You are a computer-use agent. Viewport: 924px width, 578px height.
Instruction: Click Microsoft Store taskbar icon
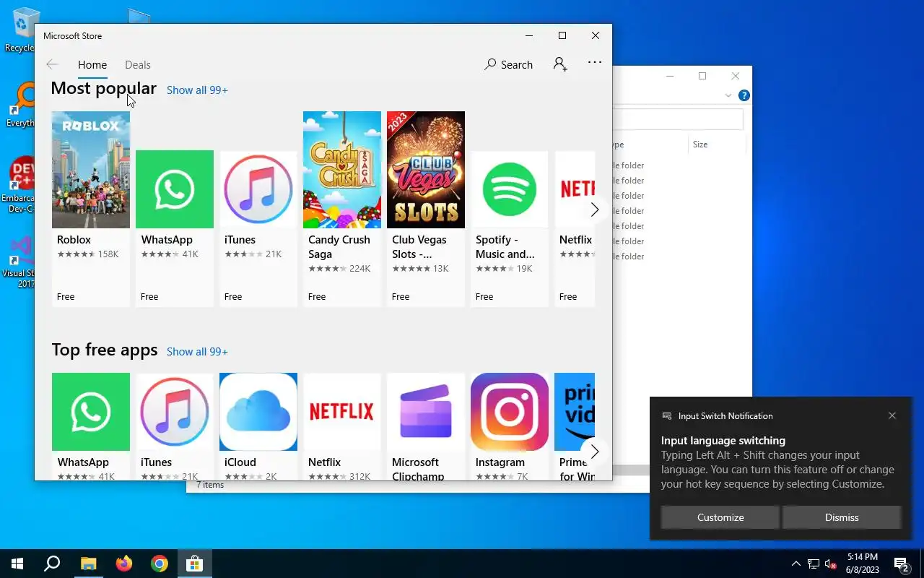[195, 564]
